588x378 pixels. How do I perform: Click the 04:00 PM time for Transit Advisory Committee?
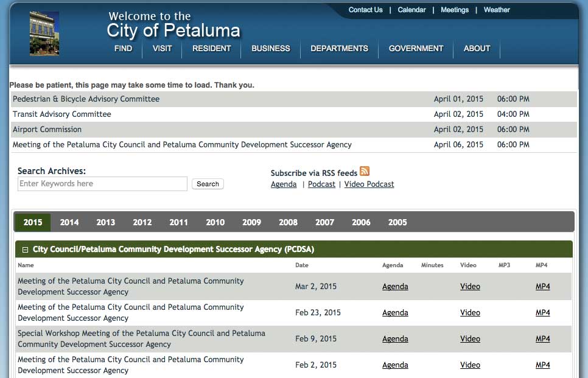tap(513, 114)
